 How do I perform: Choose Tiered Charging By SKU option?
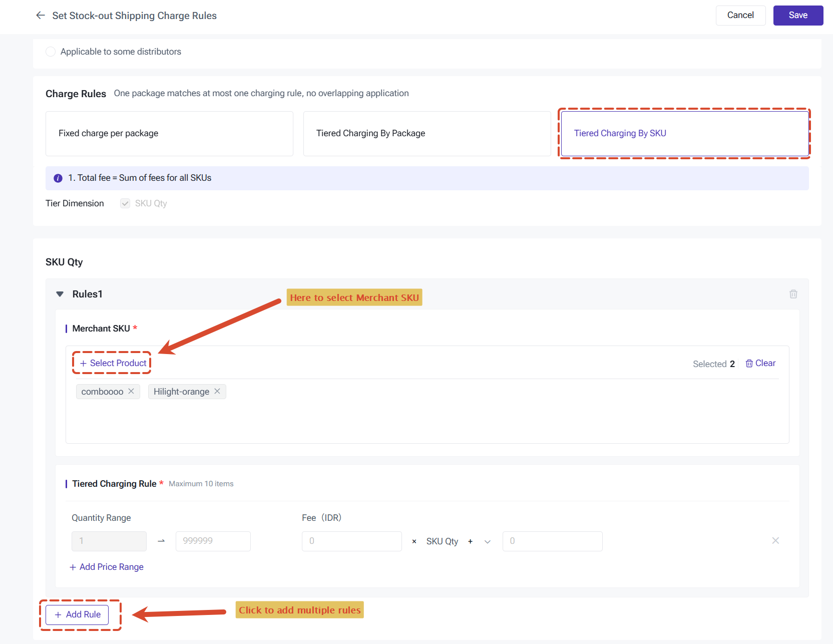click(x=685, y=134)
